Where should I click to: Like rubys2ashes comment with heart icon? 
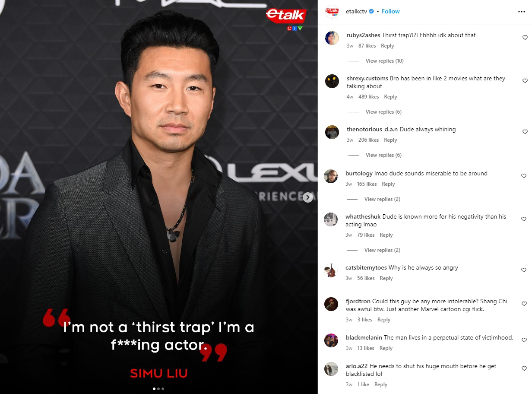[x=525, y=38]
